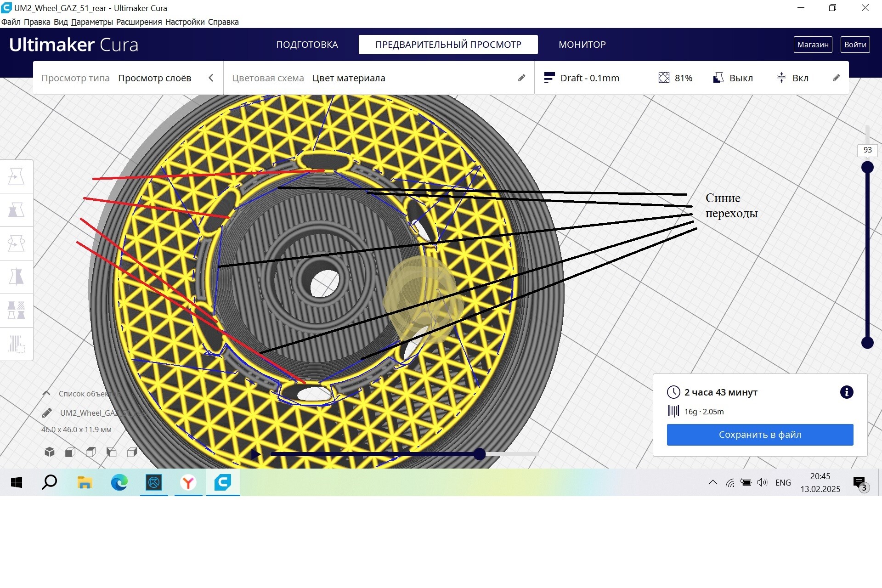
Task: Toggle support setting showing Выкл
Action: pyautogui.click(x=733, y=78)
